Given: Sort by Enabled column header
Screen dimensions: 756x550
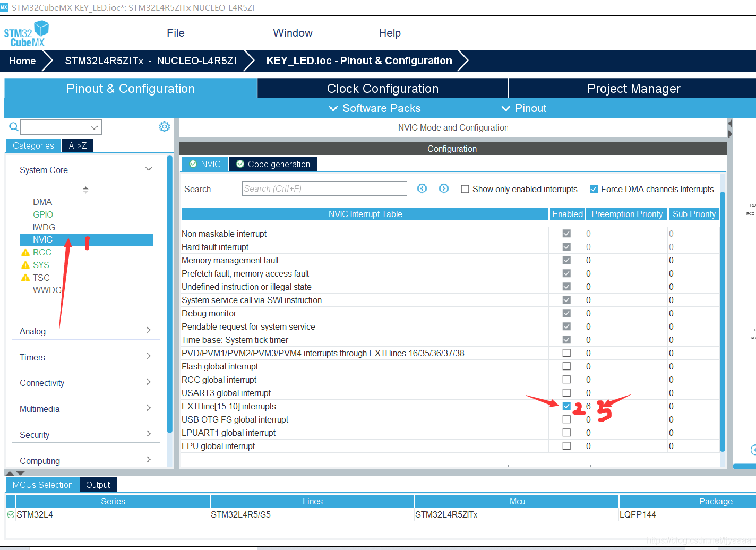Looking at the screenshot, I should pyautogui.click(x=567, y=214).
